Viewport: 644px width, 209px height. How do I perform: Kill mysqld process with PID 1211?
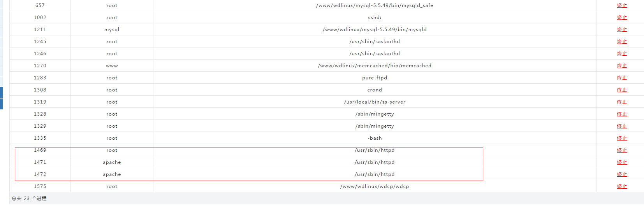[622, 30]
